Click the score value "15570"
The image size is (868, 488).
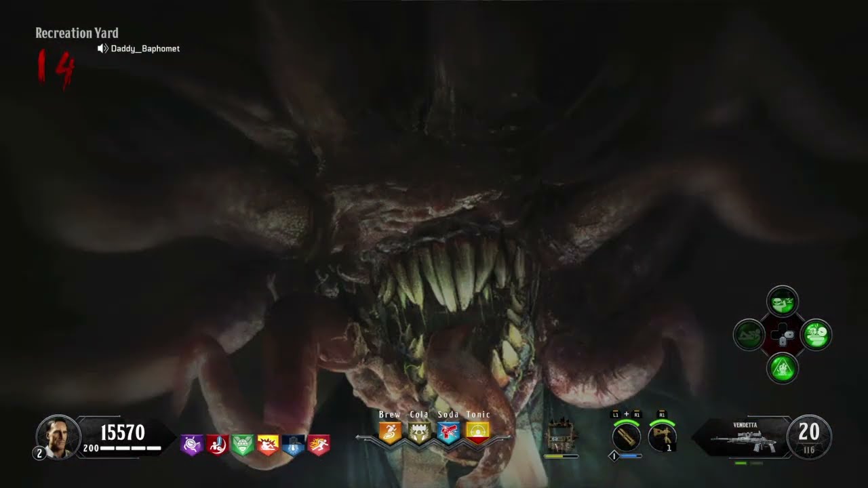click(123, 432)
